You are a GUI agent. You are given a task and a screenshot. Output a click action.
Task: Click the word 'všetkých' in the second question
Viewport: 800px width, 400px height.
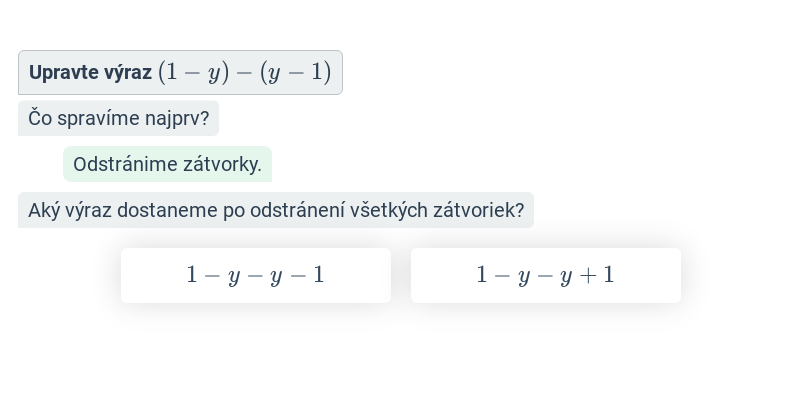tap(389, 211)
